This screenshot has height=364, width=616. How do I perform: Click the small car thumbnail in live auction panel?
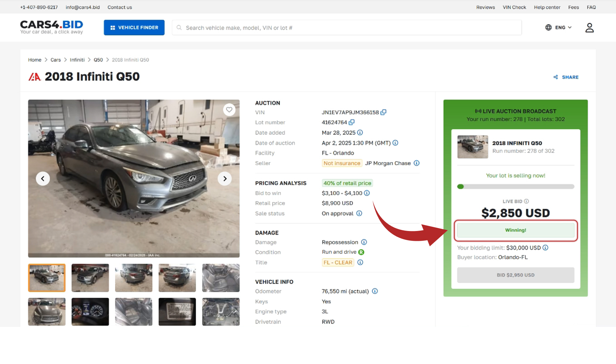(472, 147)
